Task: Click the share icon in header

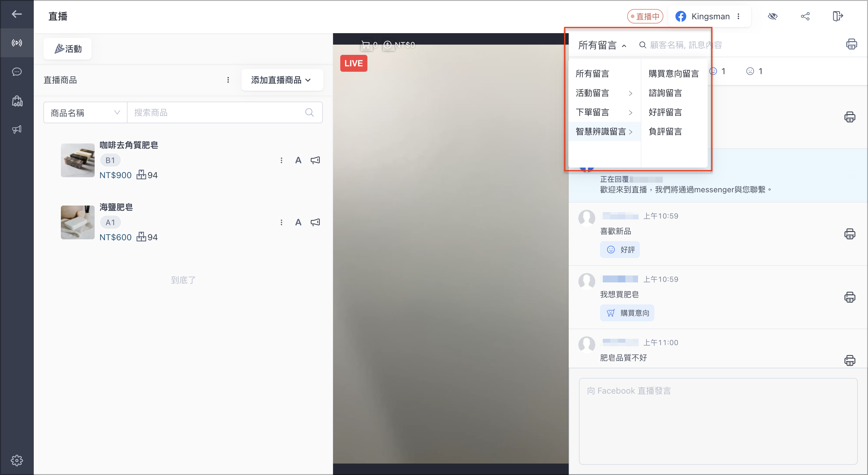Action: (805, 16)
